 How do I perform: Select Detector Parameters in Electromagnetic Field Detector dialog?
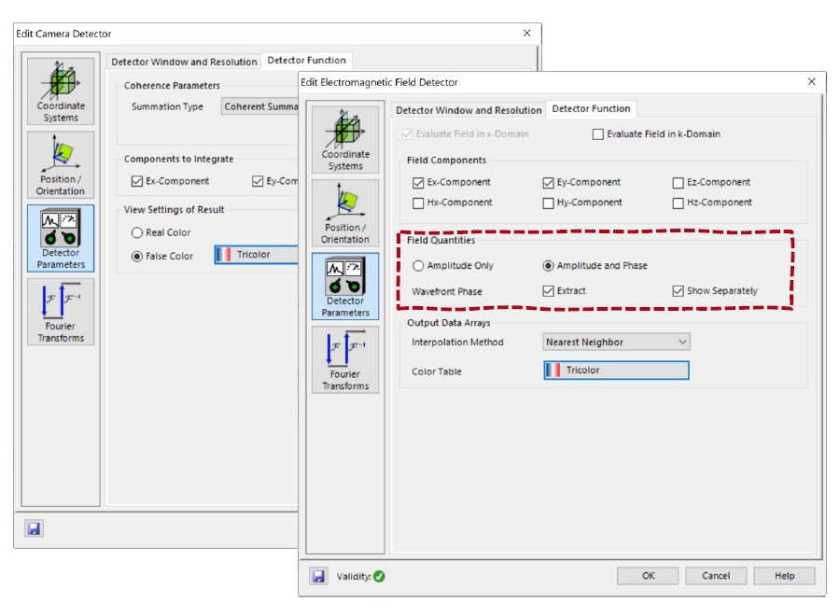point(345,286)
